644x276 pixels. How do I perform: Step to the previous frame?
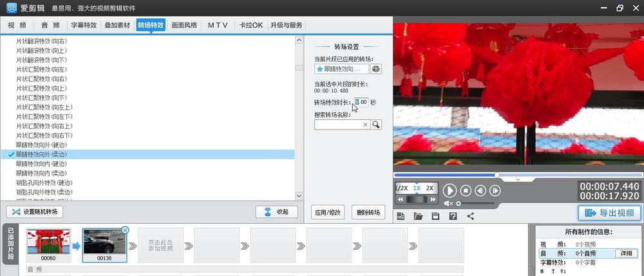click(480, 190)
